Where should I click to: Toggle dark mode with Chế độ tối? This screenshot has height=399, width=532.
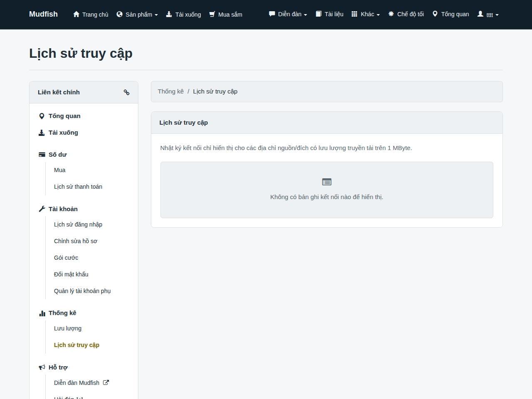[x=406, y=14]
